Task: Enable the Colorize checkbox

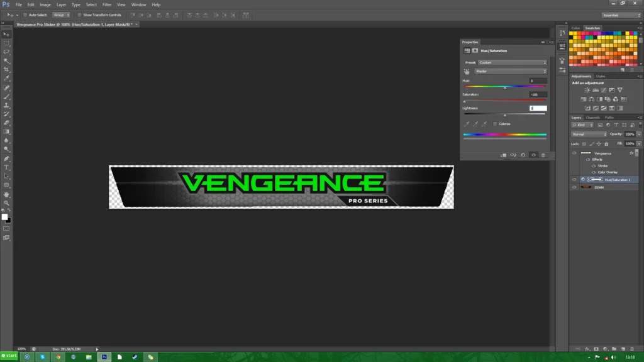Action: [x=495, y=124]
